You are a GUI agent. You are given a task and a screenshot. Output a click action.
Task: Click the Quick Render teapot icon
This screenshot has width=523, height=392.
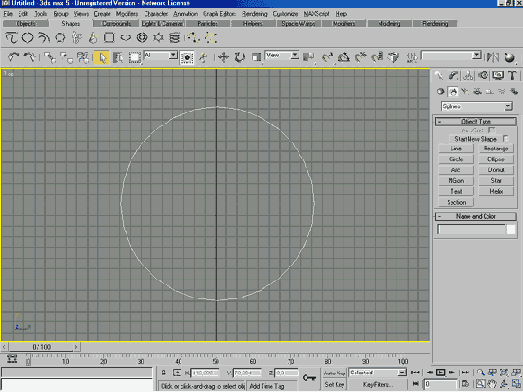(x=509, y=57)
